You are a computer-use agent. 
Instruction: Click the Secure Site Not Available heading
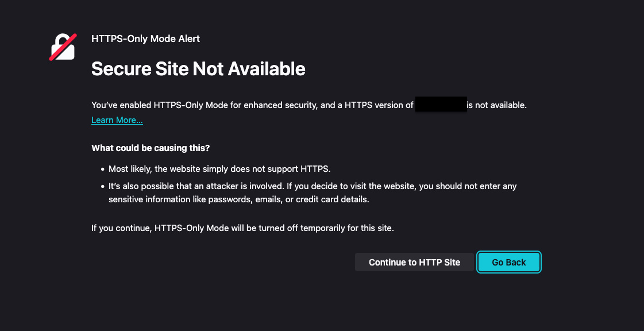(198, 69)
